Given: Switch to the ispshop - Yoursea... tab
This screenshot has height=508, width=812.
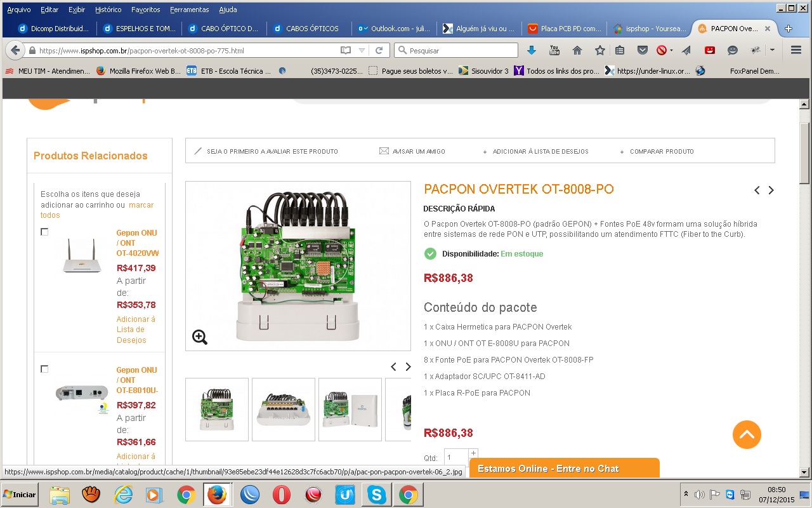Looking at the screenshot, I should [x=649, y=29].
